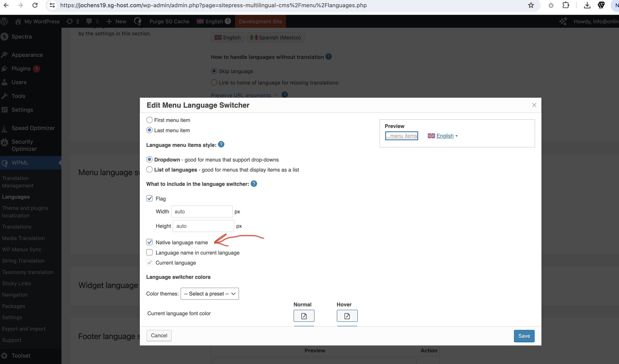This screenshot has width=619, height=364.
Task: Reload the browser page
Action: coord(35,5)
